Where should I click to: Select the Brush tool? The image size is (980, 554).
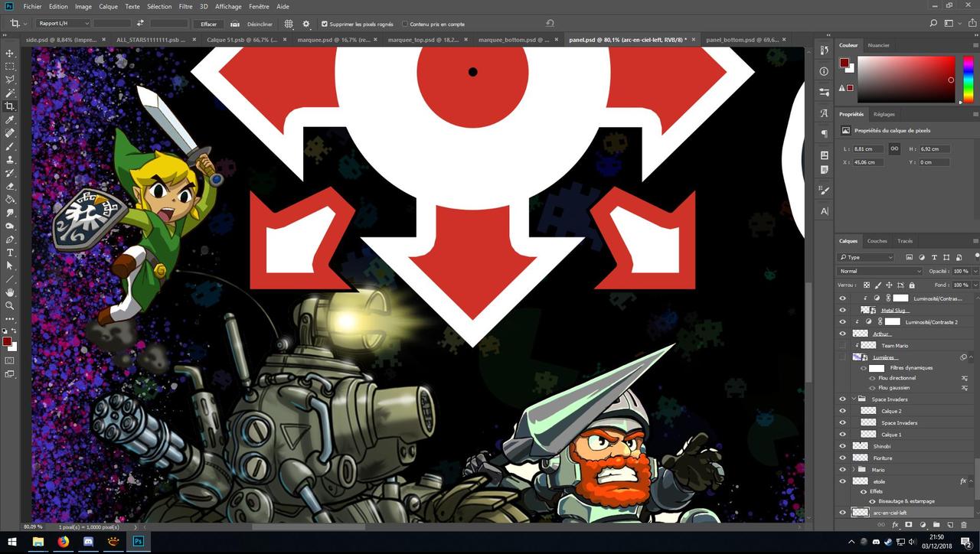[10, 146]
